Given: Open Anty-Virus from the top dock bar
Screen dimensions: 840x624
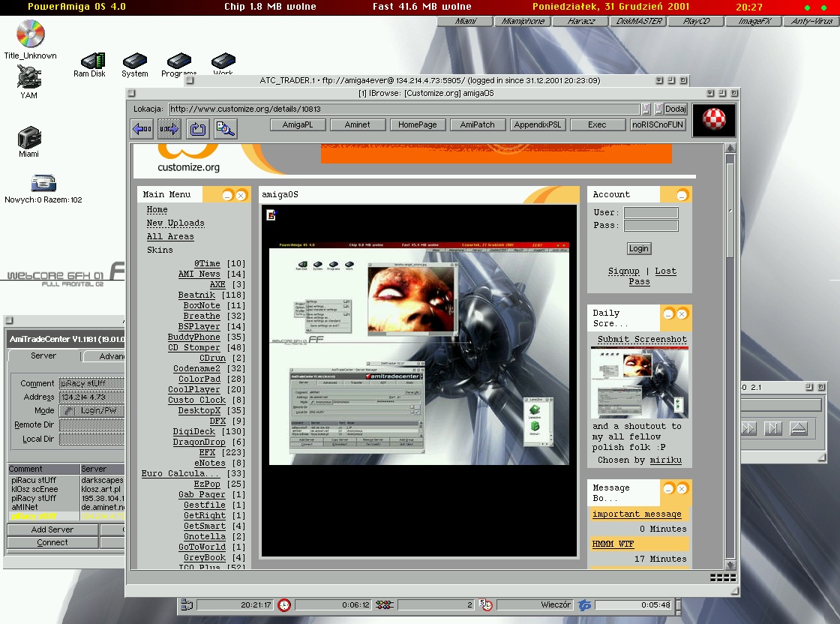Looking at the screenshot, I should tap(811, 22).
